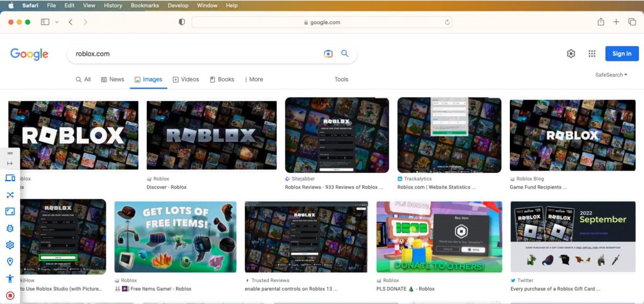Click the Discover - Roblox link text

tap(166, 187)
